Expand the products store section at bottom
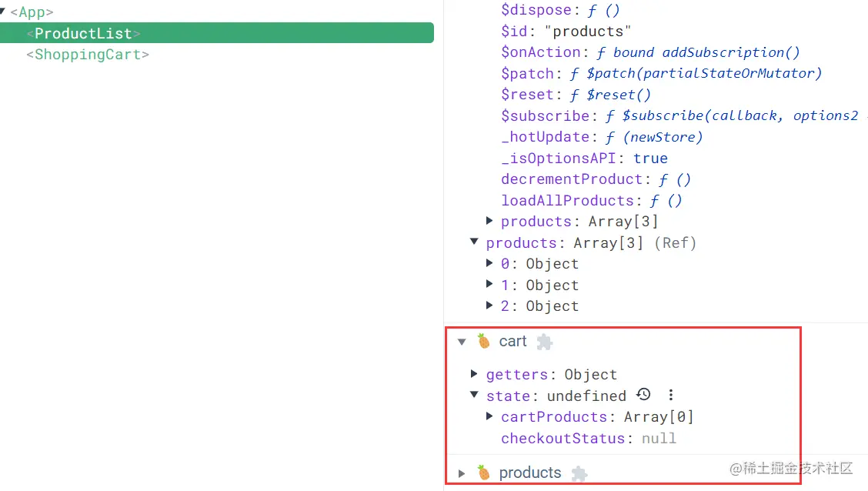Screen dimensions: 868x491 pyautogui.click(x=462, y=473)
